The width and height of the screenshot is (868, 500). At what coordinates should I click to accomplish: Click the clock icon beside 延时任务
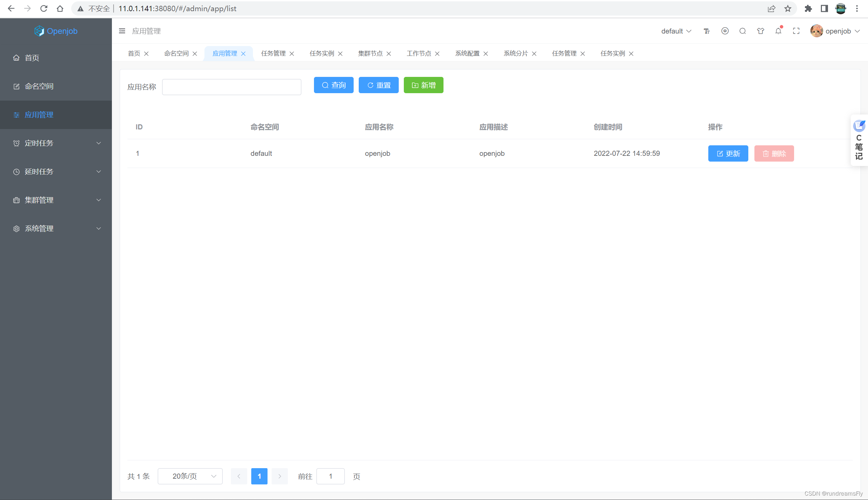click(x=16, y=171)
